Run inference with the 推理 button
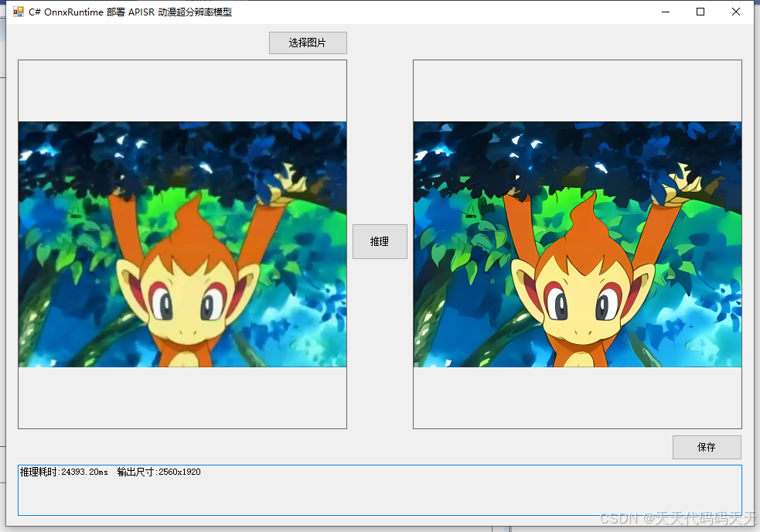The image size is (760, 532). tap(380, 241)
